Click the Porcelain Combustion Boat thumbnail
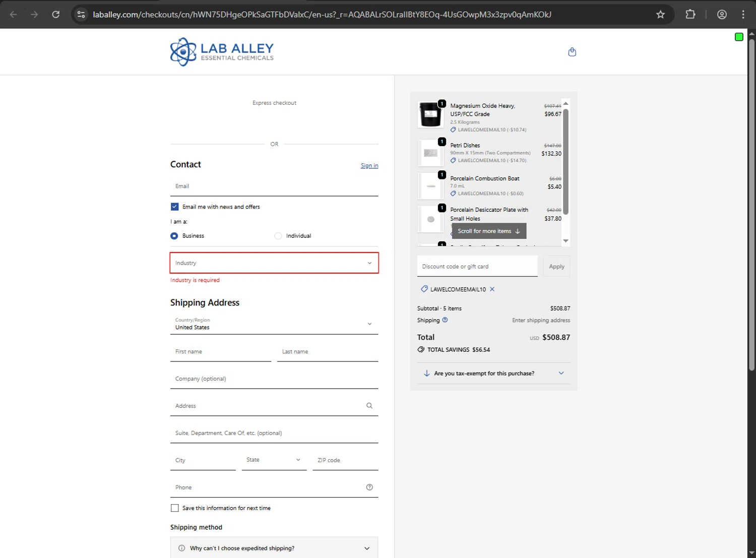 coord(430,186)
